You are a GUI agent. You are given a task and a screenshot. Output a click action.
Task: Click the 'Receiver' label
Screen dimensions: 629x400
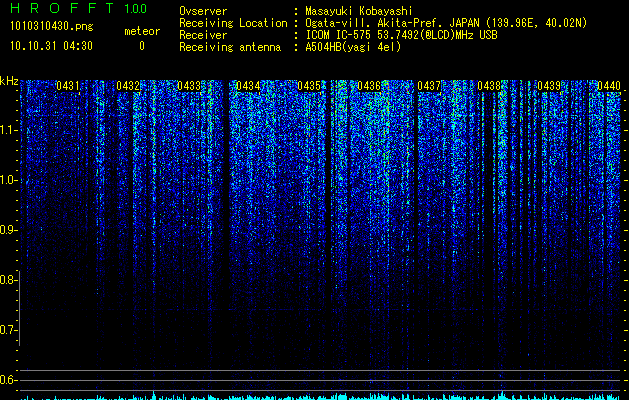tap(203, 35)
